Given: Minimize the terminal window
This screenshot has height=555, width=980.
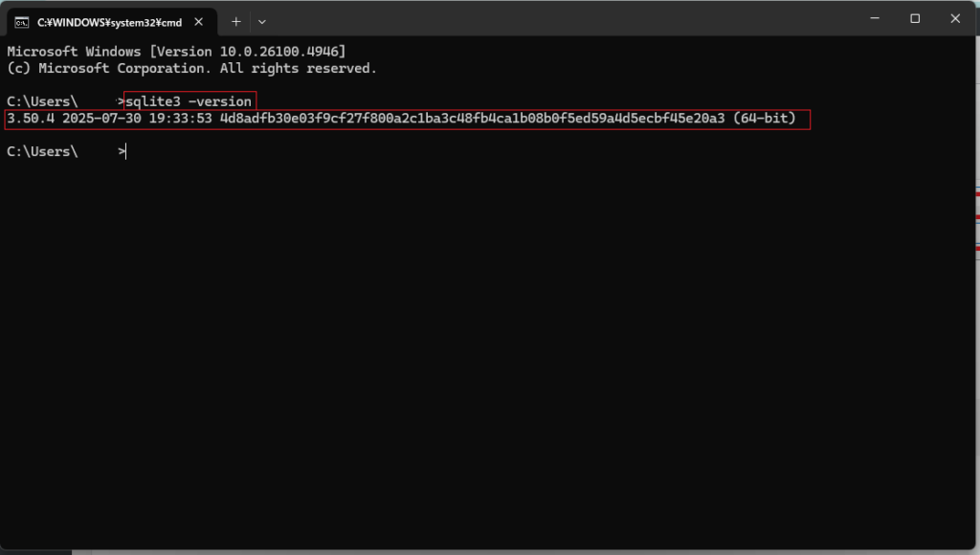Looking at the screenshot, I should (x=875, y=18).
